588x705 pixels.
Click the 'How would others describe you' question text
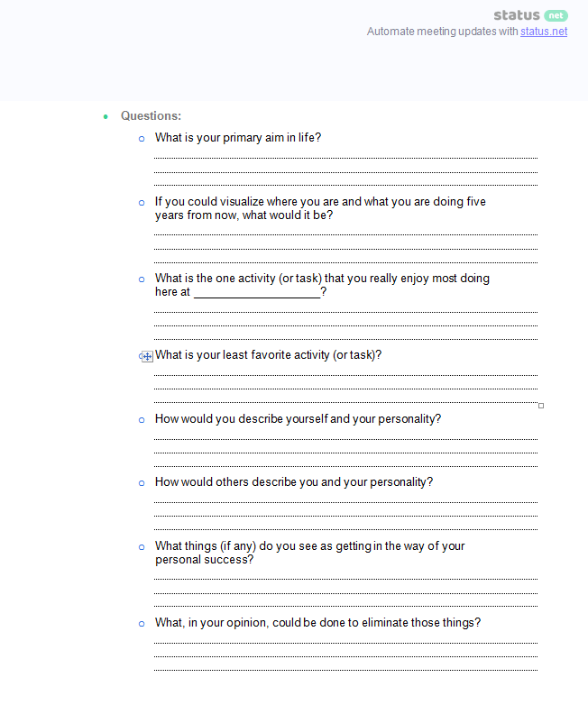tap(293, 482)
